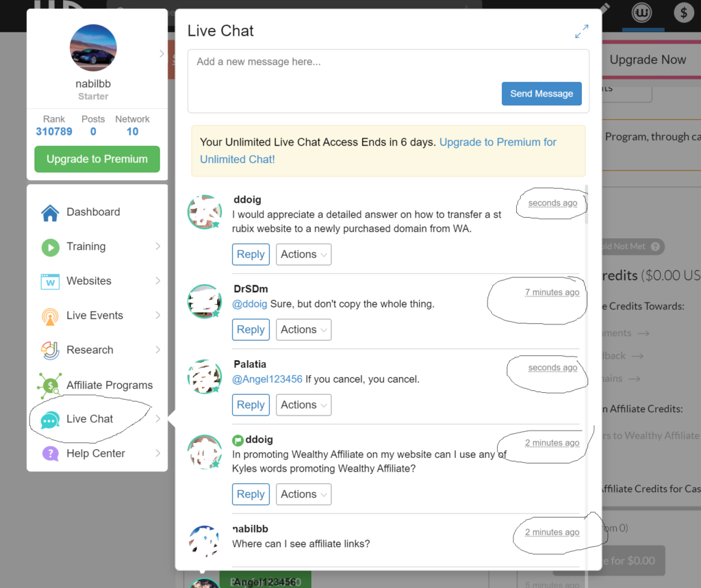This screenshot has width=701, height=588.
Task: Click the Palatia username in chat
Action: click(x=250, y=364)
